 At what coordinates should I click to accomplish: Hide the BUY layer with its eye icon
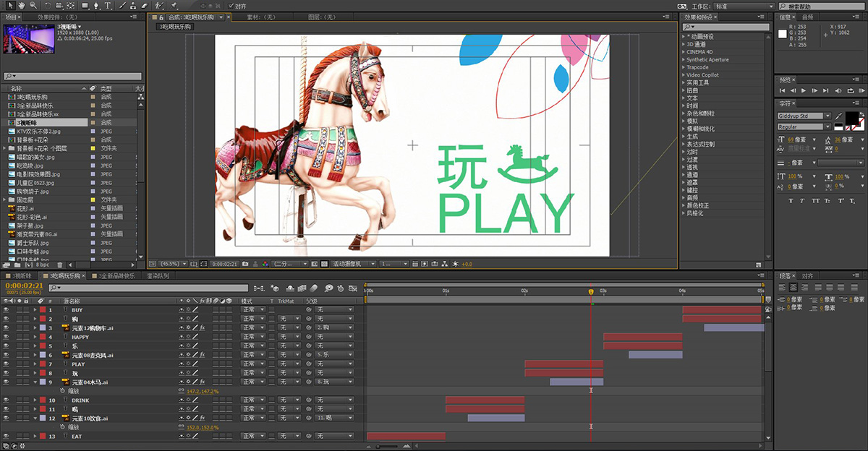coord(6,310)
